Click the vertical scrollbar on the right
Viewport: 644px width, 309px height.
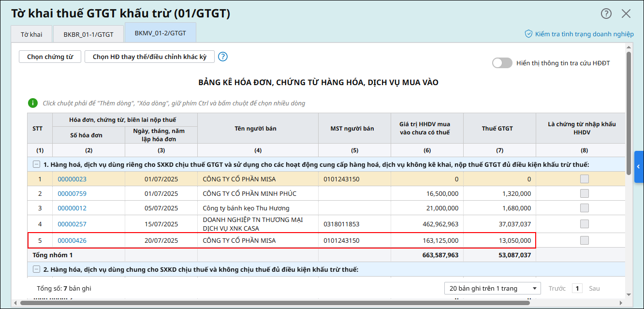(628, 114)
